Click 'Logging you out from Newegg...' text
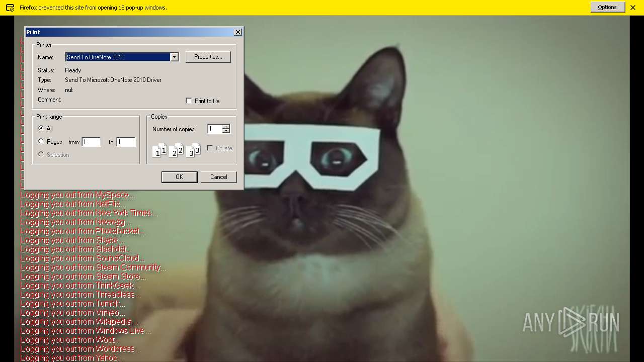Screen dimensions: 644x362 pos(76,222)
